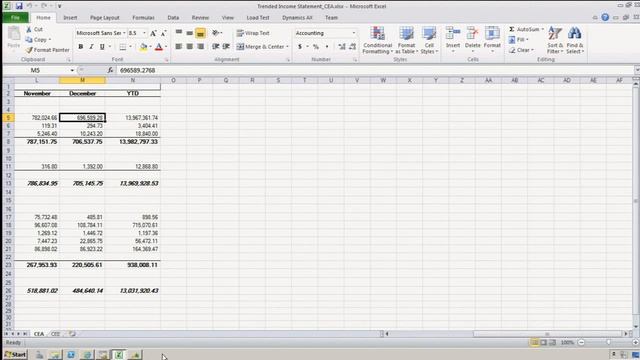Screen dimensions: 640x360
Task: Click the Excel Help question mark icon
Action: point(605,18)
